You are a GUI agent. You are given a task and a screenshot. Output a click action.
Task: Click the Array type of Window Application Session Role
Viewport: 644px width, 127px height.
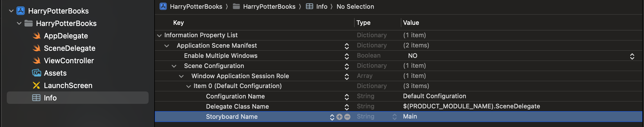(365, 76)
